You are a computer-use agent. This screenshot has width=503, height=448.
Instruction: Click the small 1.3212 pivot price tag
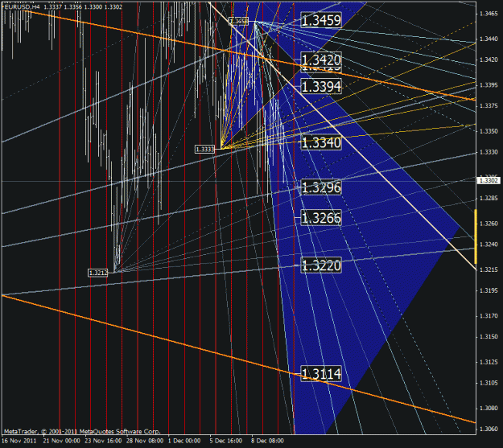pyautogui.click(x=98, y=273)
